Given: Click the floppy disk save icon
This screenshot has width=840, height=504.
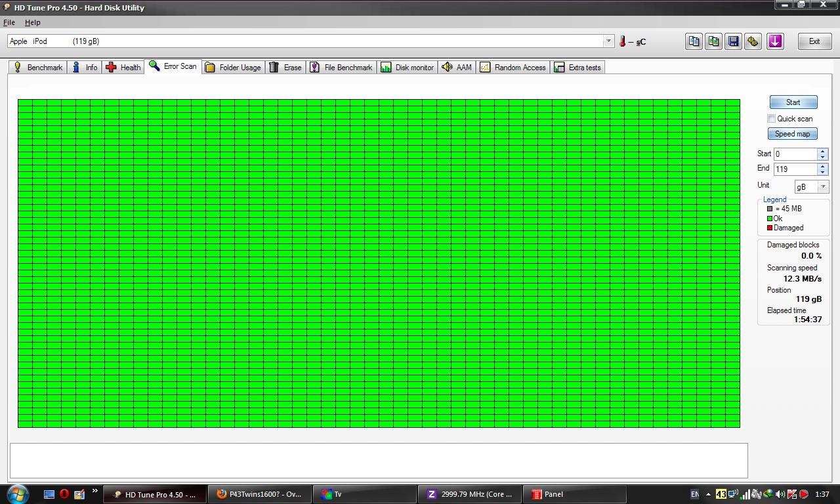Looking at the screenshot, I should click(733, 41).
